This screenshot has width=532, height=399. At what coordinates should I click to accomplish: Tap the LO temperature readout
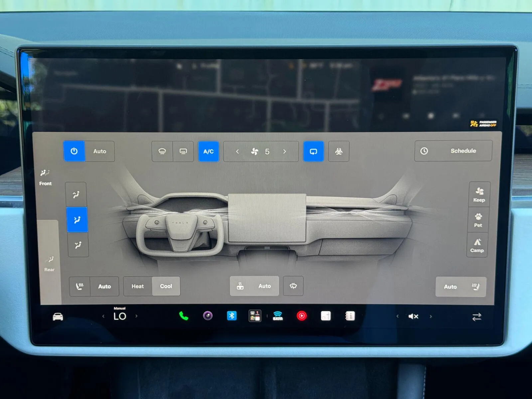click(x=120, y=316)
